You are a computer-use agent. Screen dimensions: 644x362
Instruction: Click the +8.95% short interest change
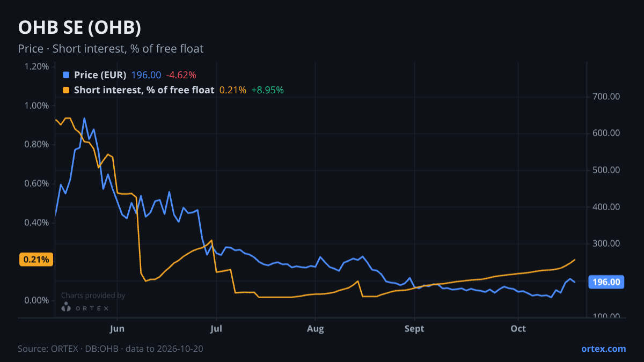coord(267,90)
